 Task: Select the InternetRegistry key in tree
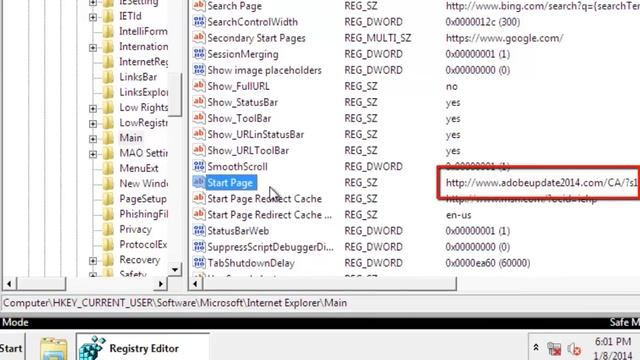coord(143,62)
